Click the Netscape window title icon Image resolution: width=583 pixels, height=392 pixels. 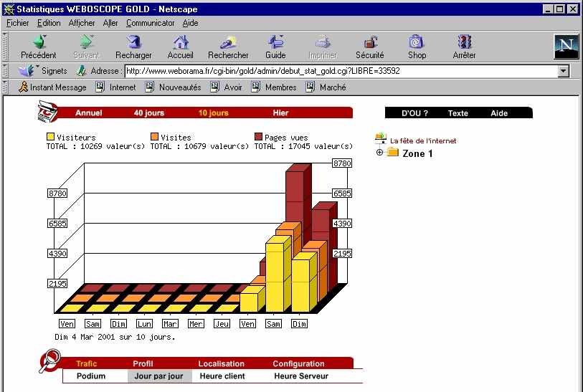[x=9, y=9]
